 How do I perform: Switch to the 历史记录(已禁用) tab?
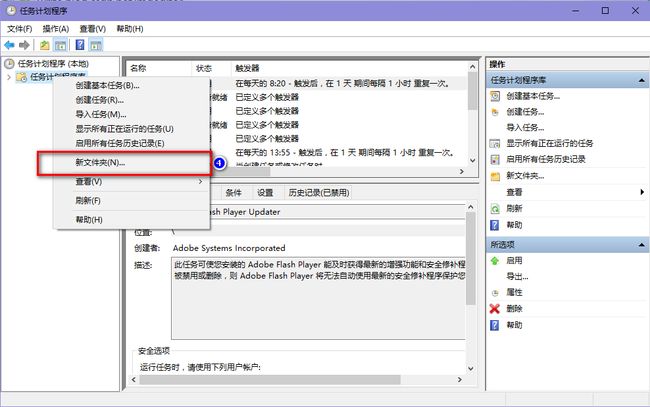[x=318, y=193]
